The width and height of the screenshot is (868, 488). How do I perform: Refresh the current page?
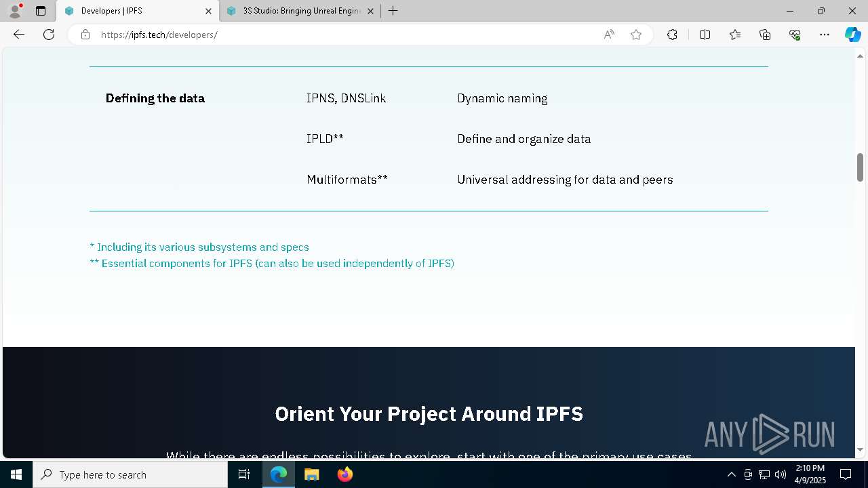coord(49,35)
